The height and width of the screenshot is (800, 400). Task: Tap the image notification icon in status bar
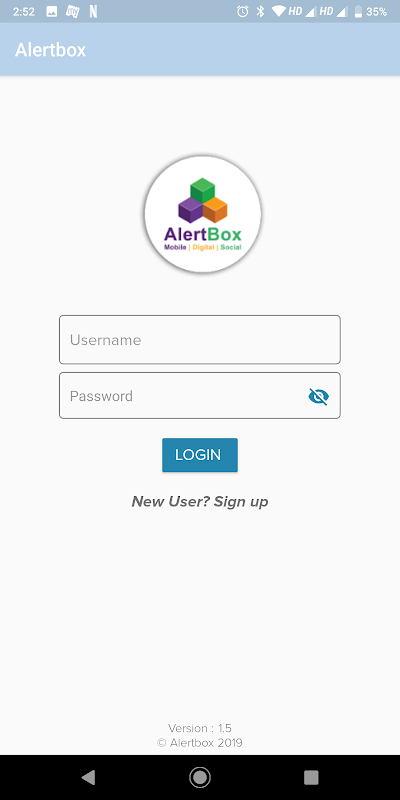(x=52, y=11)
